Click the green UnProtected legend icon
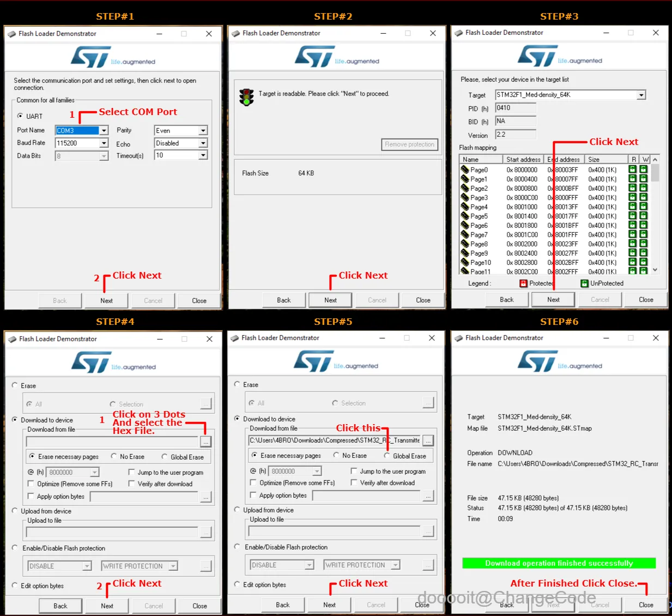 pos(585,283)
